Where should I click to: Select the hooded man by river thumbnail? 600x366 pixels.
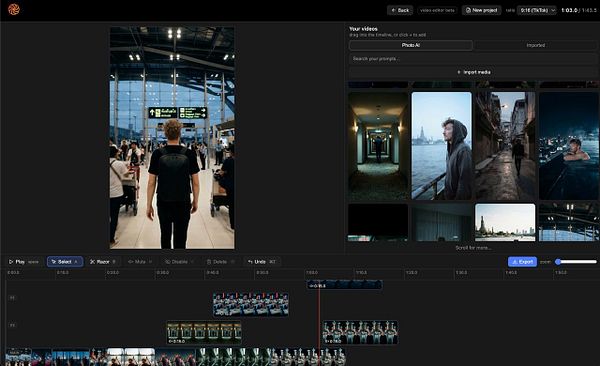pyautogui.click(x=442, y=146)
